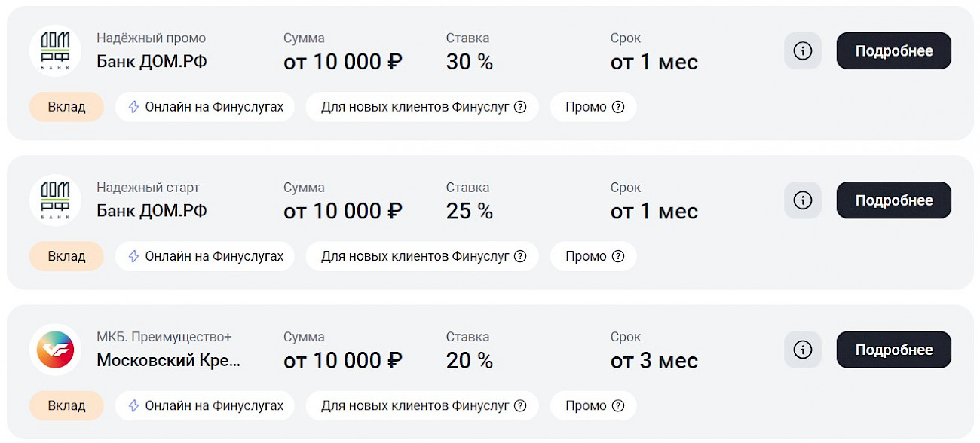Click info icon for Надежный старт deposit
This screenshot has height=443, width=980.
point(803,200)
